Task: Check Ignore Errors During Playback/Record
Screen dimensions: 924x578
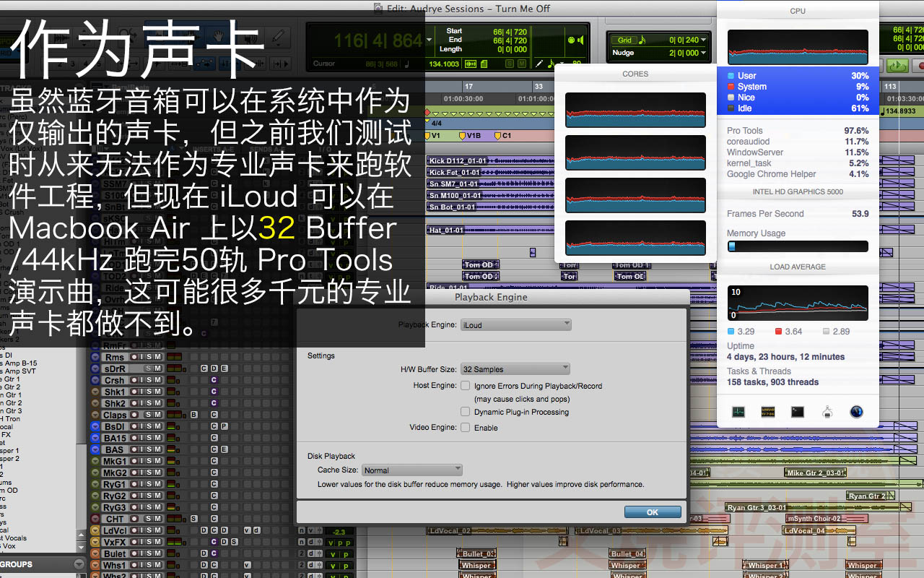Action: (466, 386)
